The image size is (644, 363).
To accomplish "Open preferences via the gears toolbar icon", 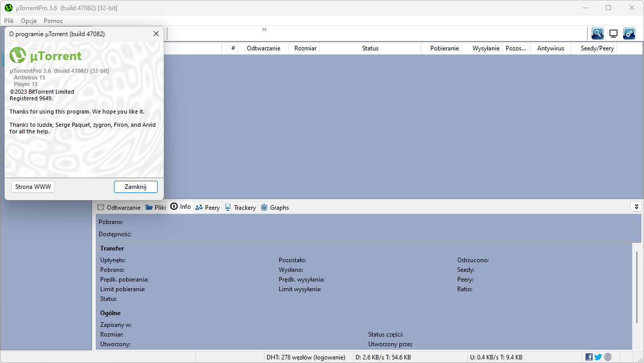I will [629, 34].
